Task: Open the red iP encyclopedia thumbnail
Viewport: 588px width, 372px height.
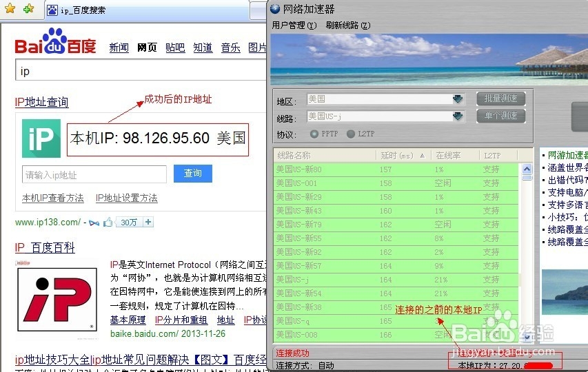Action: [x=57, y=300]
